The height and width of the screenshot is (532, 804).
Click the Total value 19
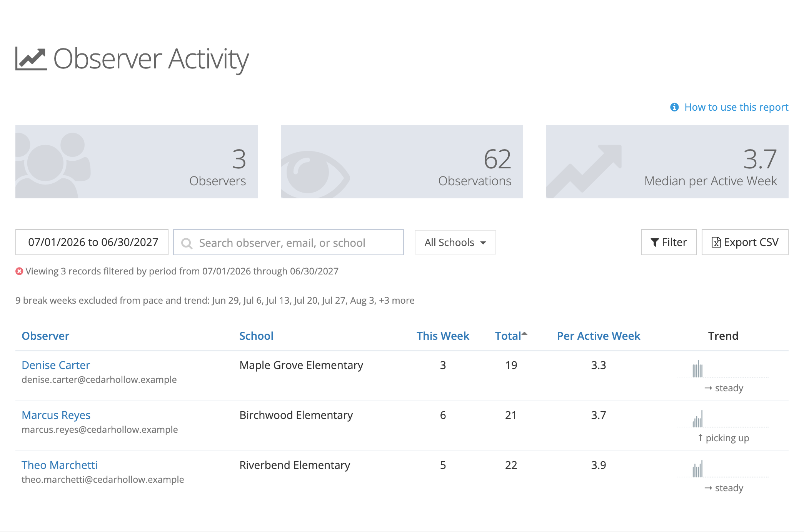[511, 365]
